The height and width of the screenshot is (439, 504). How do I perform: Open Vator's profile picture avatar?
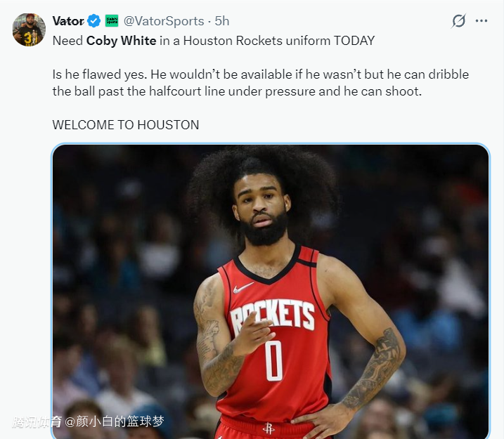pyautogui.click(x=29, y=30)
